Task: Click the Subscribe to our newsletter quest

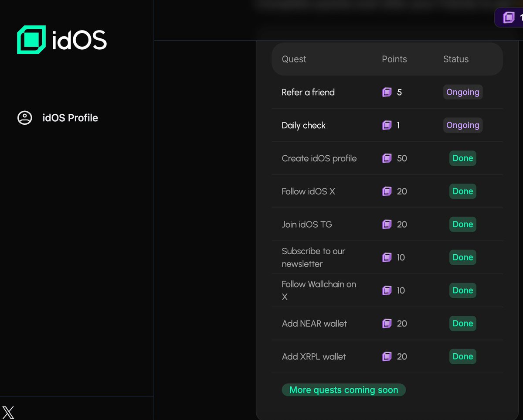Action: (x=313, y=257)
